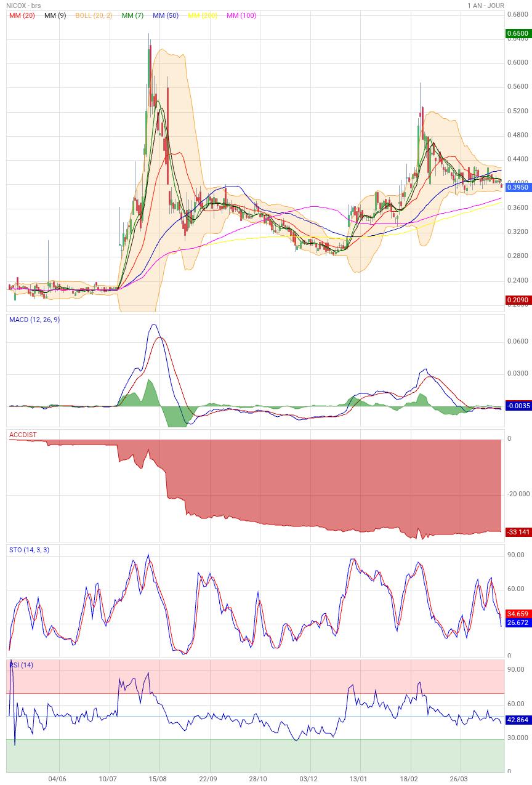532x785 pixels.
Task: Click the 90.00 label in the STO panel
Action: [x=516, y=555]
